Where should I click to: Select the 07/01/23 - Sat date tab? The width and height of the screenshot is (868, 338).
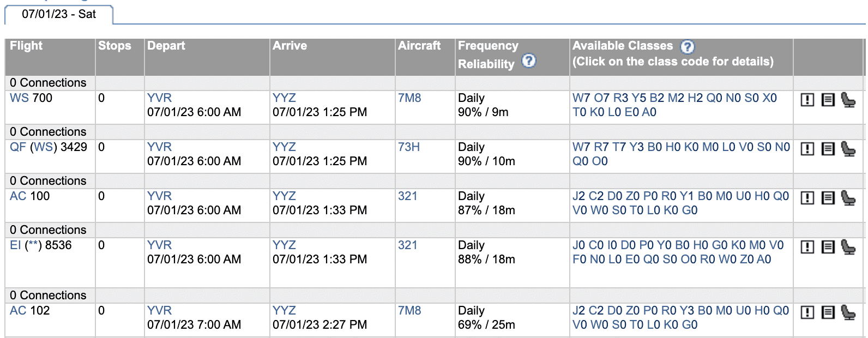click(59, 14)
